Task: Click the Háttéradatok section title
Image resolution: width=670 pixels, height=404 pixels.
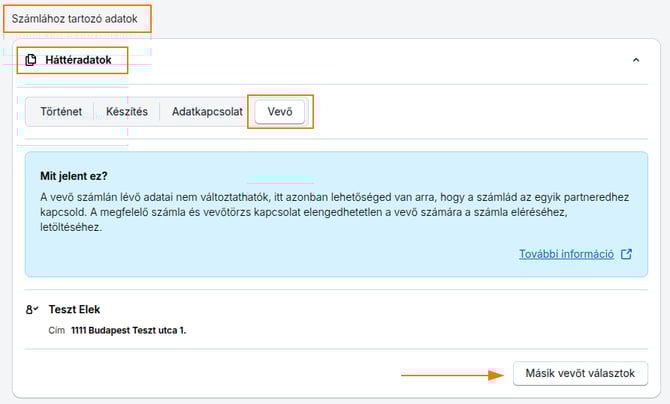Action: click(x=78, y=60)
